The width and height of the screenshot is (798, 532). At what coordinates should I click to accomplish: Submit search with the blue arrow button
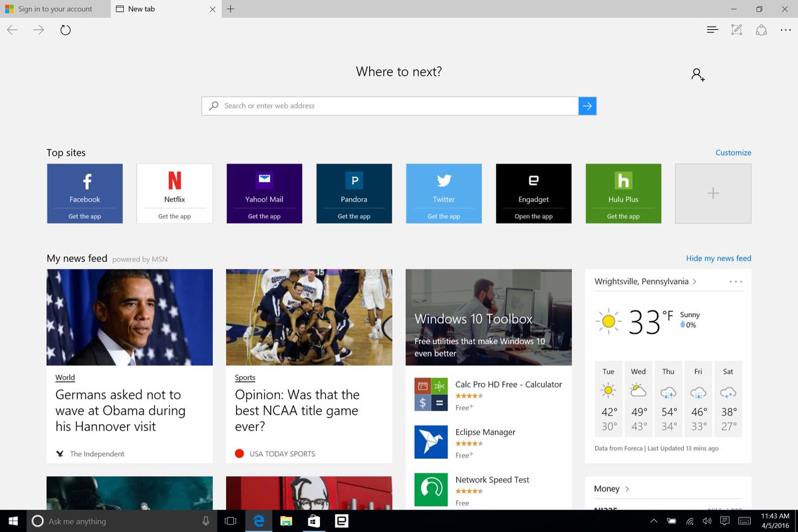587,106
